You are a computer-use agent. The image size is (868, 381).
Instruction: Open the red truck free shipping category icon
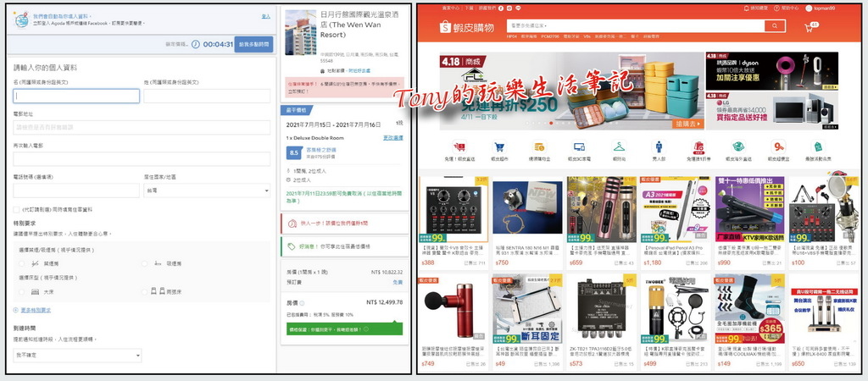[459, 147]
